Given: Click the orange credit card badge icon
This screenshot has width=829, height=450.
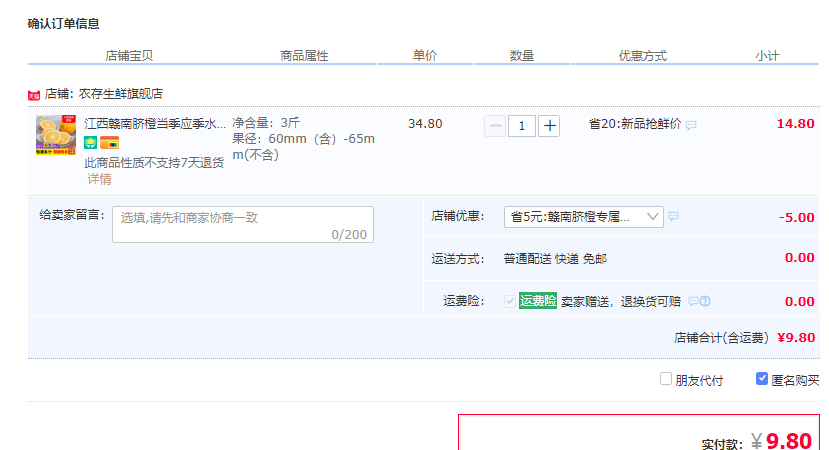Looking at the screenshot, I should point(109,143).
